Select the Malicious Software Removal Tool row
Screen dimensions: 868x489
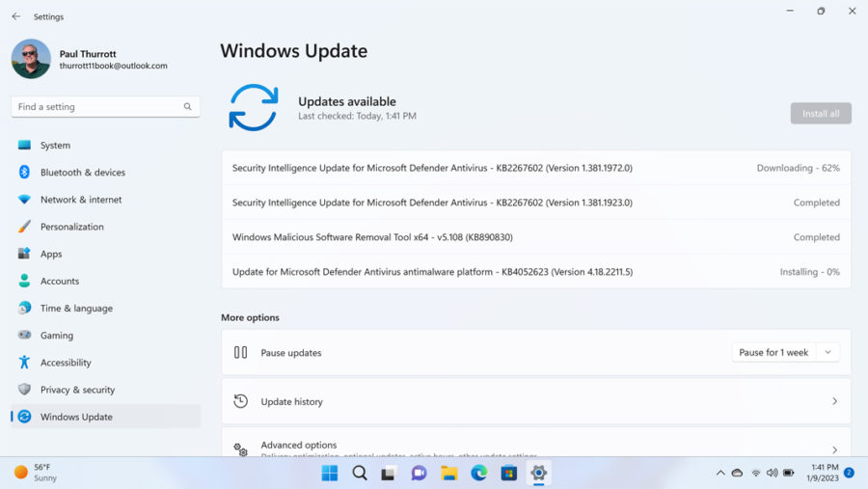pyautogui.click(x=536, y=237)
